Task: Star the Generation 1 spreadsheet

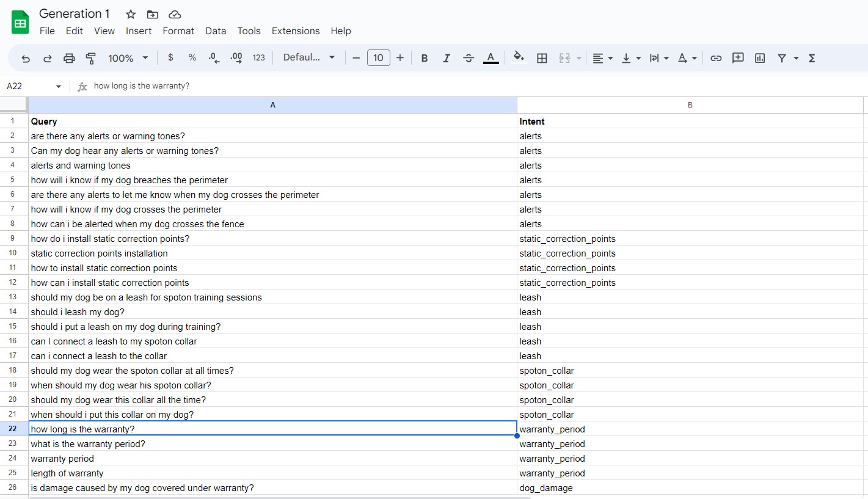Action: 129,14
